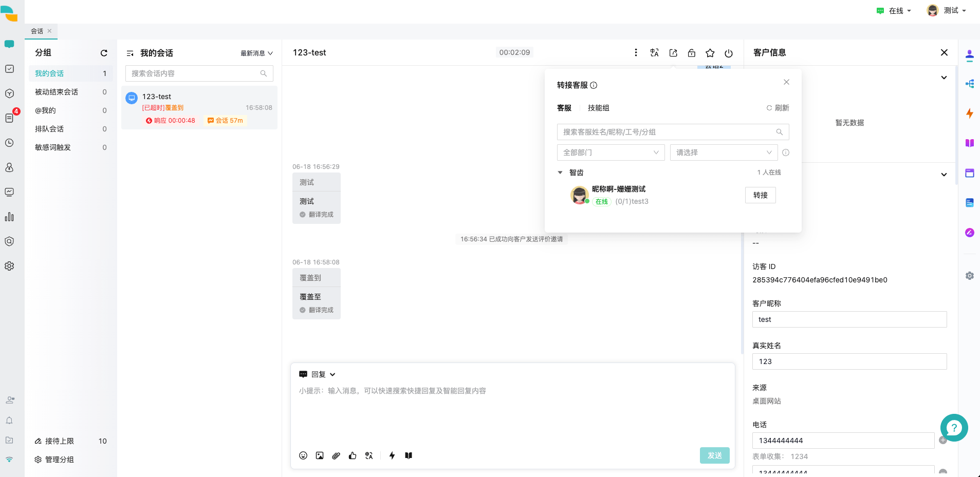The width and height of the screenshot is (980, 477).
Task: Collapse the 智齿 agent group
Action: (x=560, y=173)
